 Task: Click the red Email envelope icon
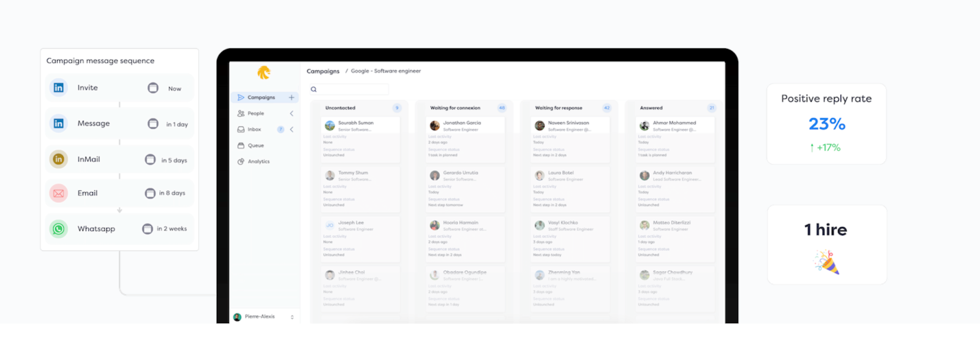[58, 193]
